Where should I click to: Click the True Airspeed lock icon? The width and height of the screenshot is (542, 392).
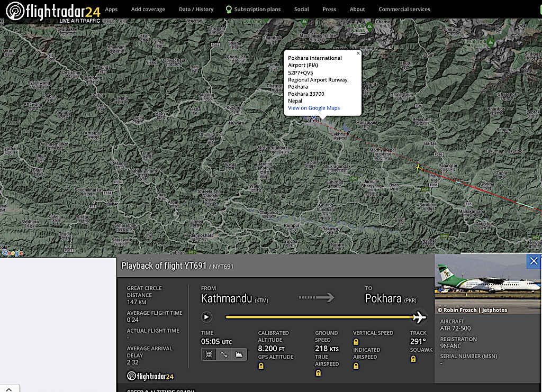(x=318, y=372)
